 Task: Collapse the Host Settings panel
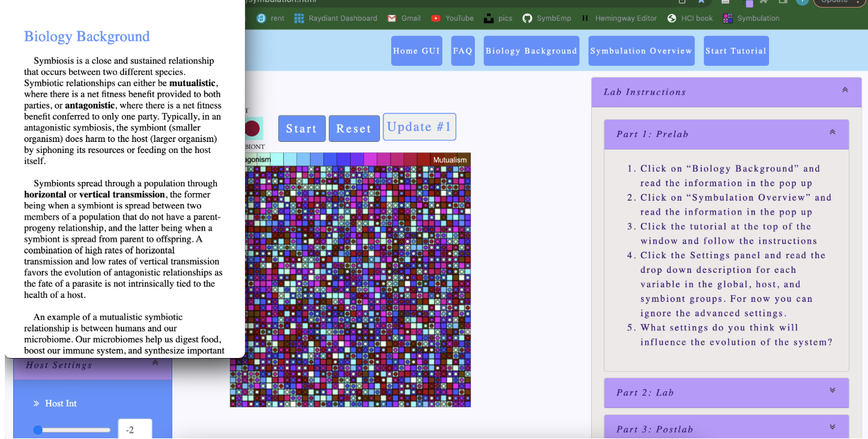155,363
